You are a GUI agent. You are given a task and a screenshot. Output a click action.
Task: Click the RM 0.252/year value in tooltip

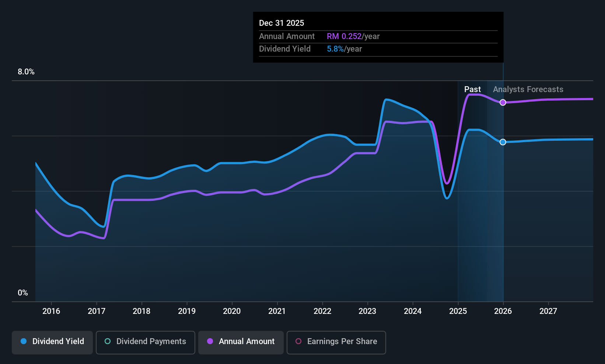click(353, 36)
